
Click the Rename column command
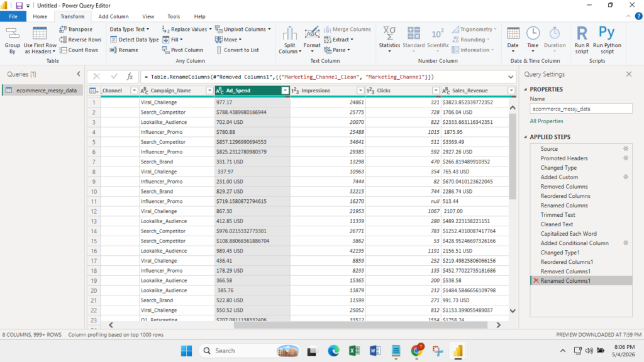point(124,50)
